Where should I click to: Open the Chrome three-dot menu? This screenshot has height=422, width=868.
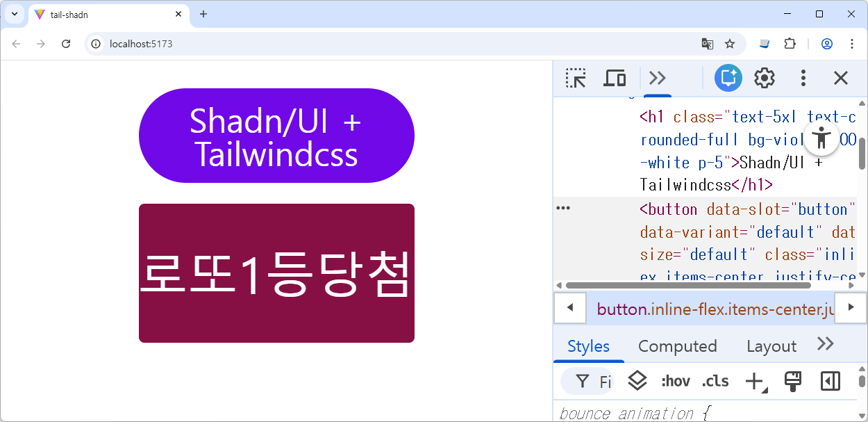tap(852, 44)
